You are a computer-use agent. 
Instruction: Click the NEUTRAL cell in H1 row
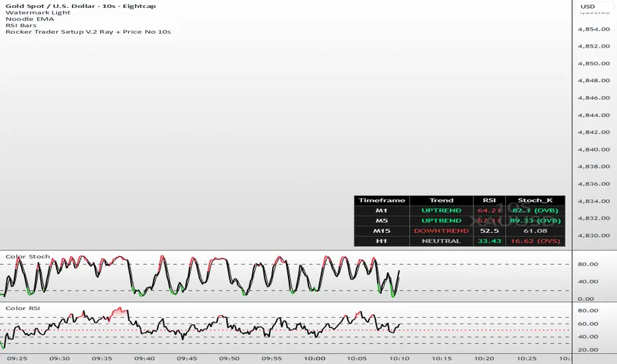click(x=441, y=241)
